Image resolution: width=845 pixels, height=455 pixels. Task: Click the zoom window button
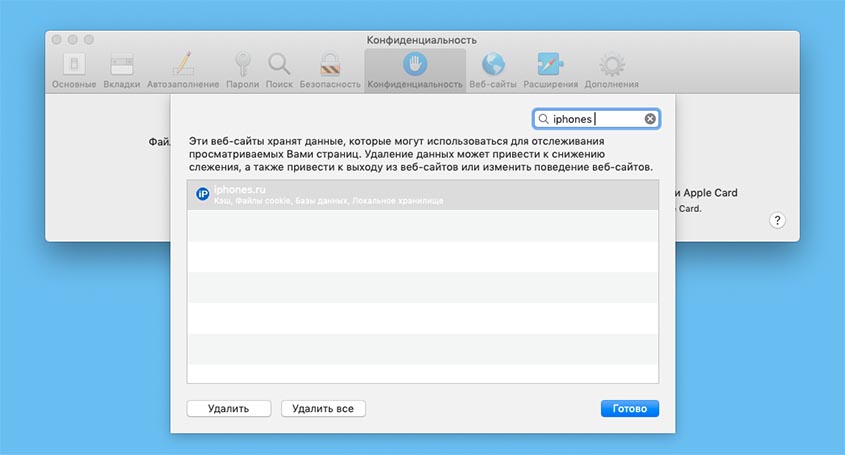point(89,39)
